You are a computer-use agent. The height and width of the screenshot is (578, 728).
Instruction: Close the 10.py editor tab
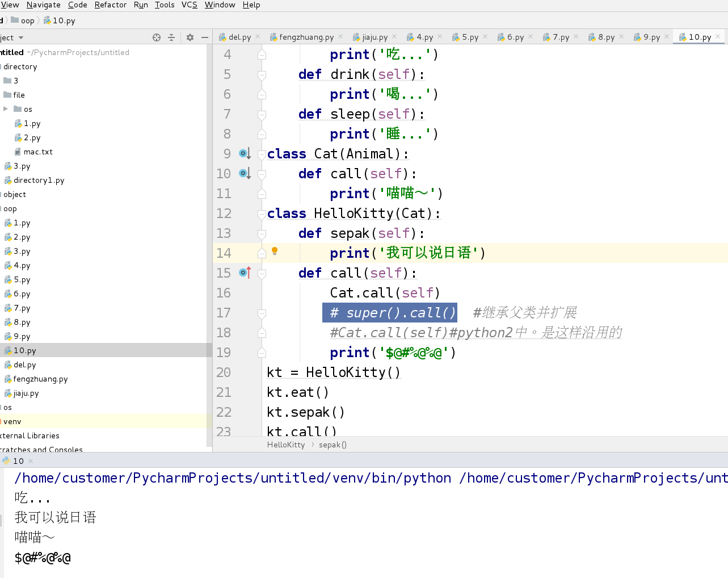(x=718, y=36)
